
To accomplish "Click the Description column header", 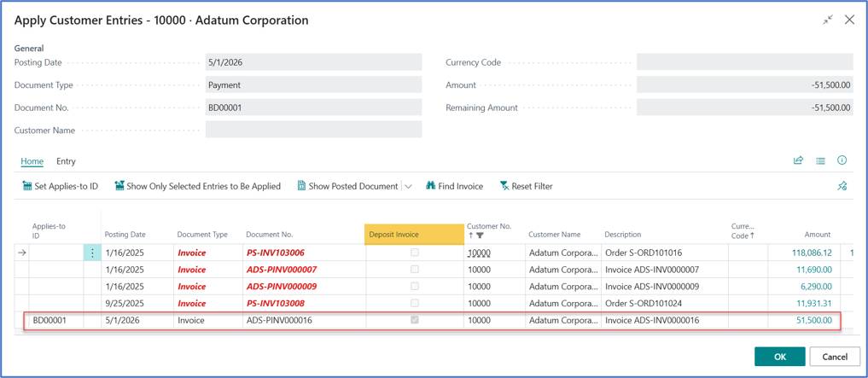I will pos(623,235).
